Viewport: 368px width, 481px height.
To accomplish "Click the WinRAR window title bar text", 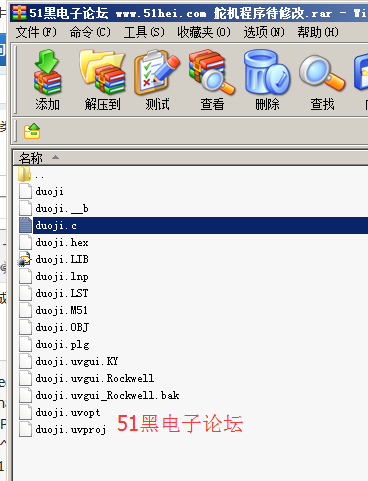I will pos(198,13).
